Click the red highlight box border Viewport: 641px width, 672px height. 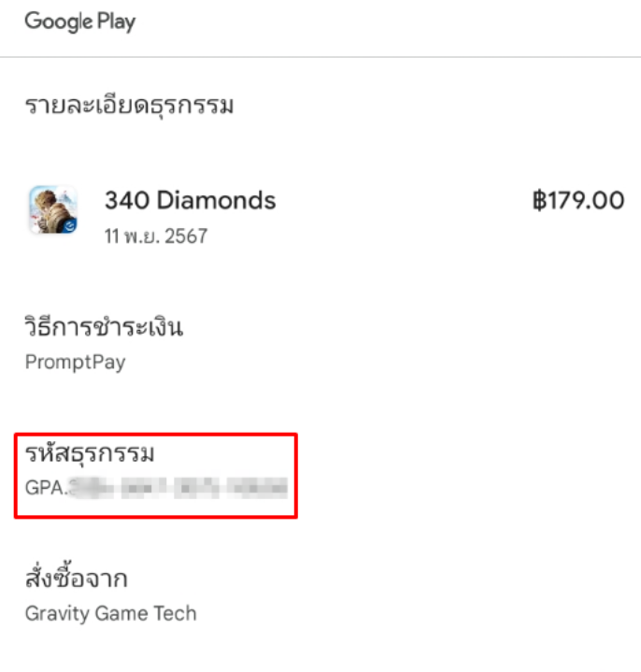tap(156, 435)
